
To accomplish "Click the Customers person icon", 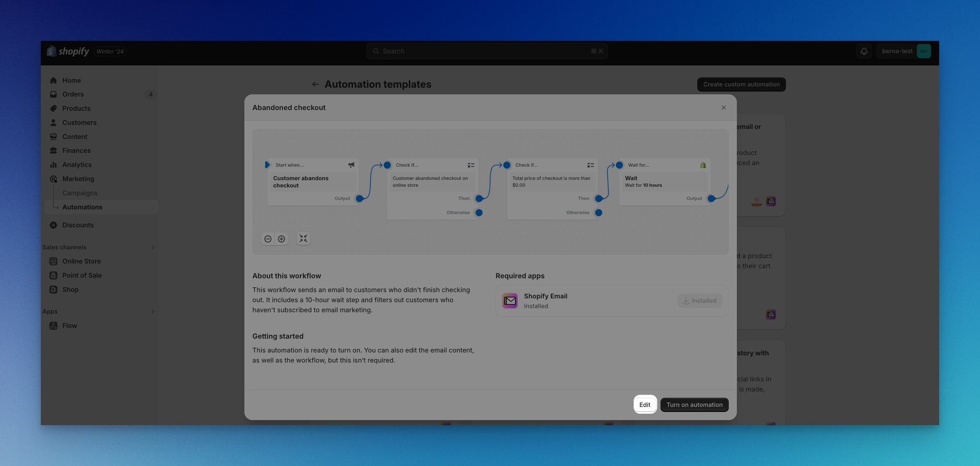I will click(x=54, y=123).
